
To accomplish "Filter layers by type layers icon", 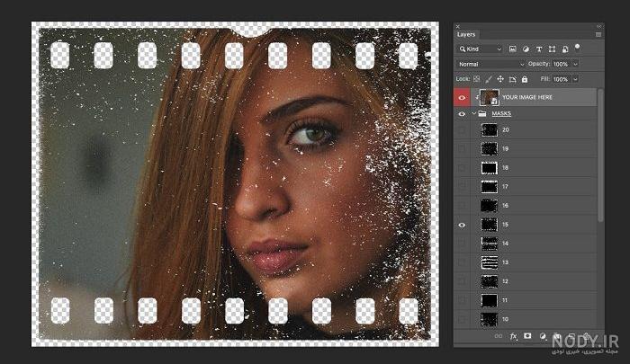I will 539,49.
